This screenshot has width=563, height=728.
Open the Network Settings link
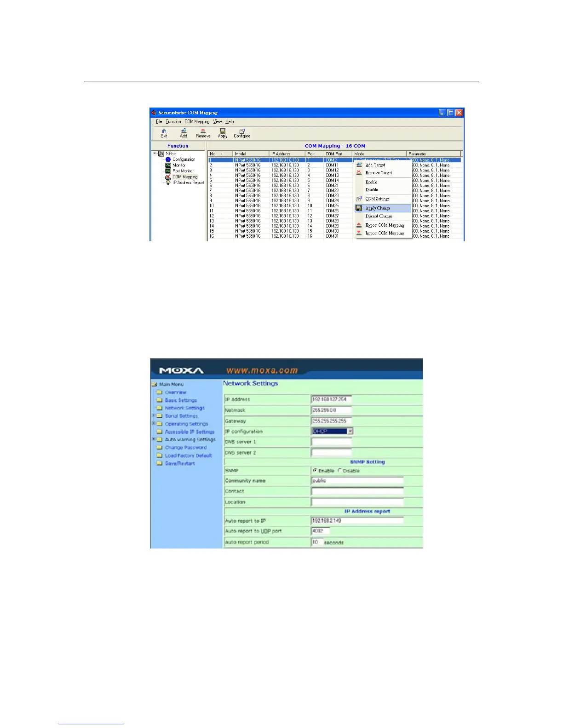(185, 408)
